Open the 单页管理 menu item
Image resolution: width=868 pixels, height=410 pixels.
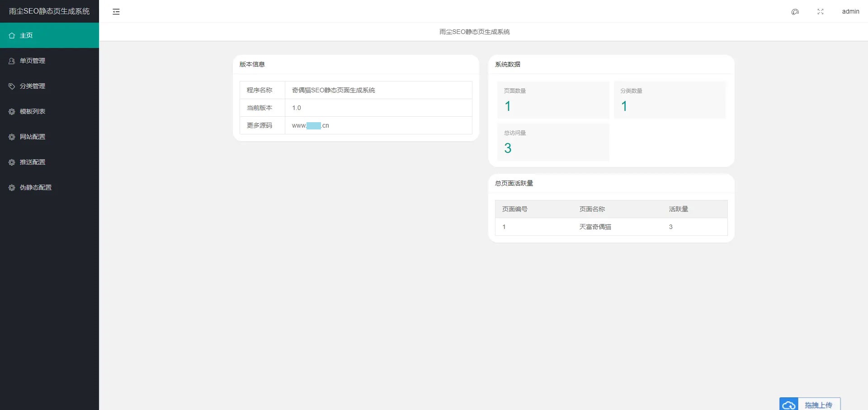(32, 61)
